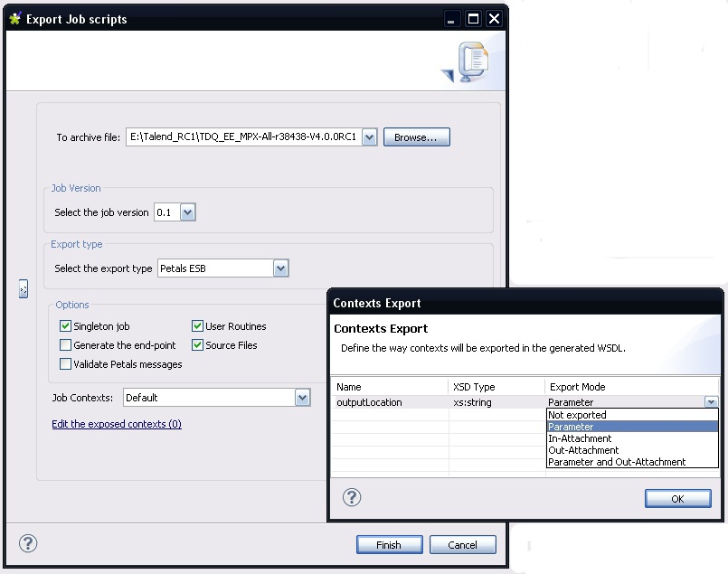Minimize the Export Job scripts dialog

click(453, 19)
